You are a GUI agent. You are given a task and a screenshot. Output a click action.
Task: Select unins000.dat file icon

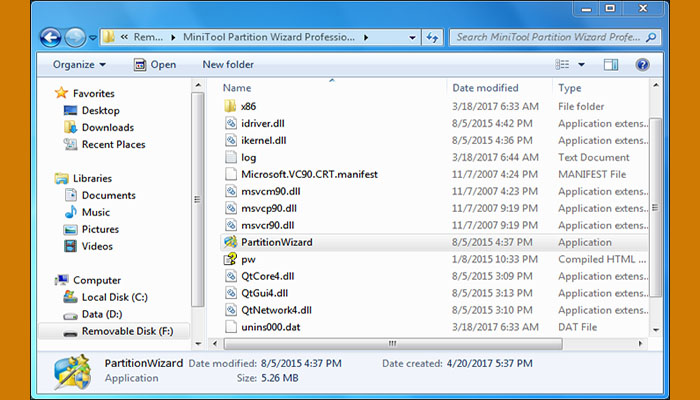click(230, 327)
